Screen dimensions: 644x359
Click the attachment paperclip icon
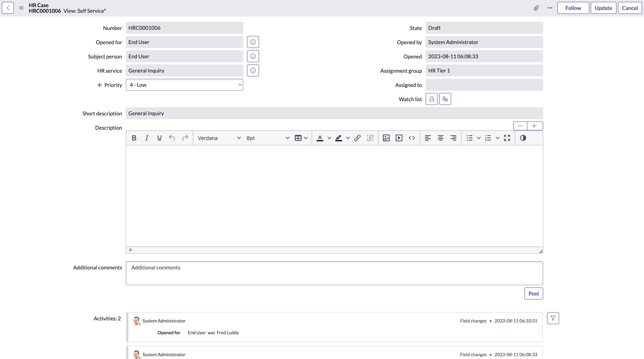pyautogui.click(x=536, y=8)
